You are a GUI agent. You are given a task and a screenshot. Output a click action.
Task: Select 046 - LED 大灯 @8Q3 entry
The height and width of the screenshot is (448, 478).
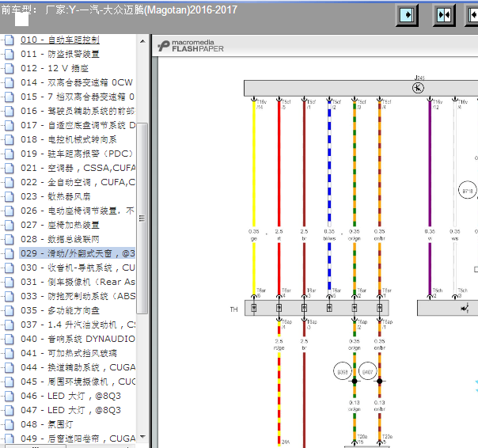pyautogui.click(x=70, y=396)
